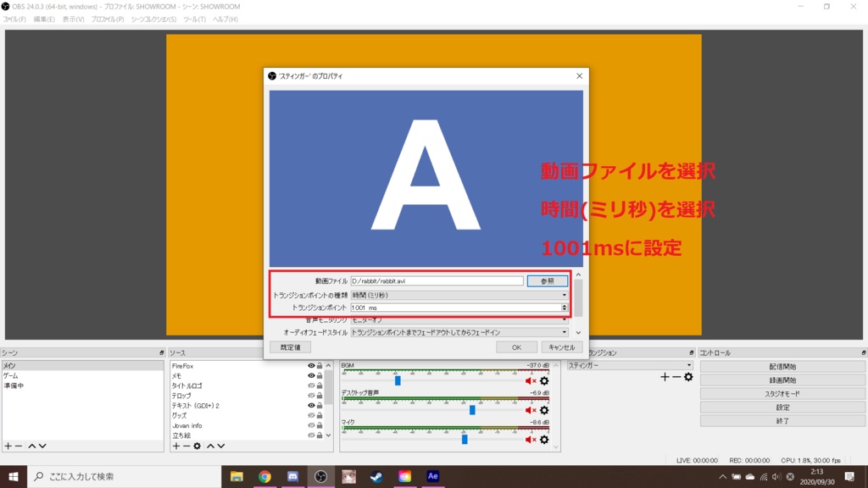Toggle the lock on the メモ source
Image resolution: width=868 pixels, height=488 pixels.
click(320, 375)
